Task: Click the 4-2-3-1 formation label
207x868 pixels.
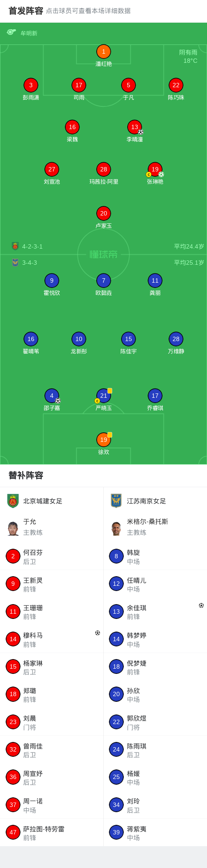Action: point(33,246)
